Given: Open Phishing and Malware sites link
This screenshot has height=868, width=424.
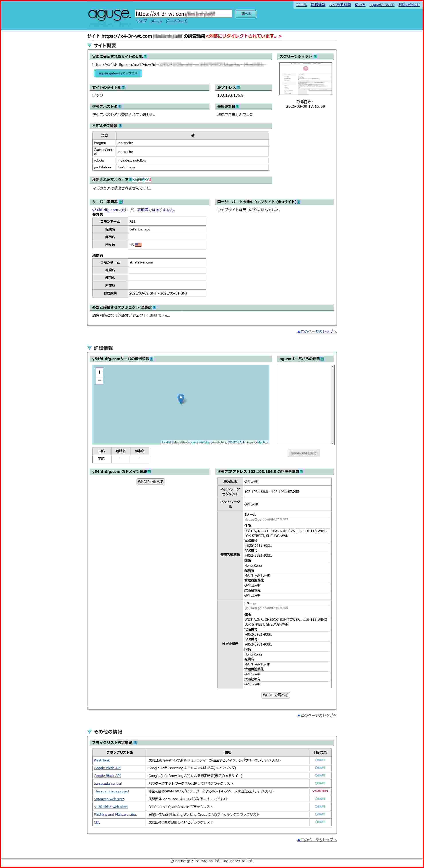Looking at the screenshot, I should click(x=115, y=814).
